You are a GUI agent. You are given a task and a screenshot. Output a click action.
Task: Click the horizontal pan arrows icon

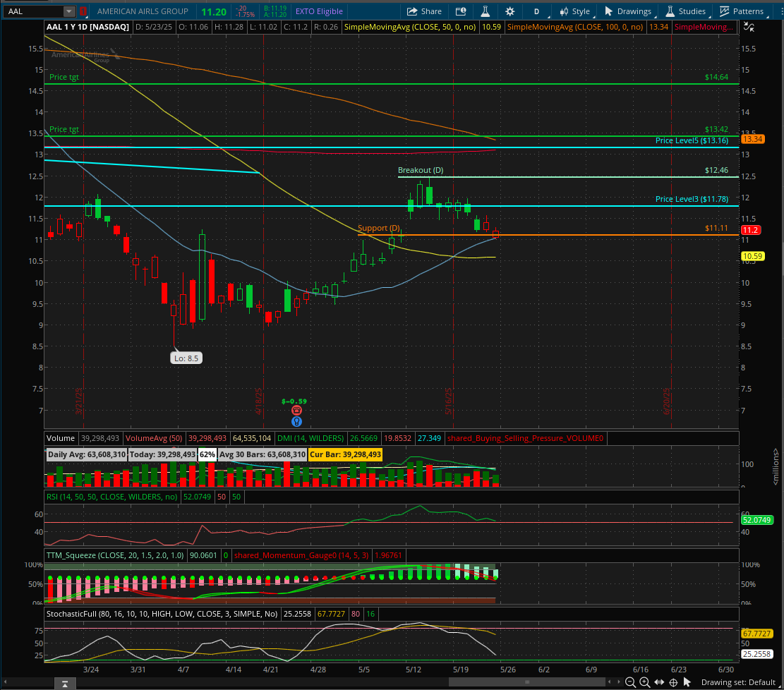(x=659, y=682)
